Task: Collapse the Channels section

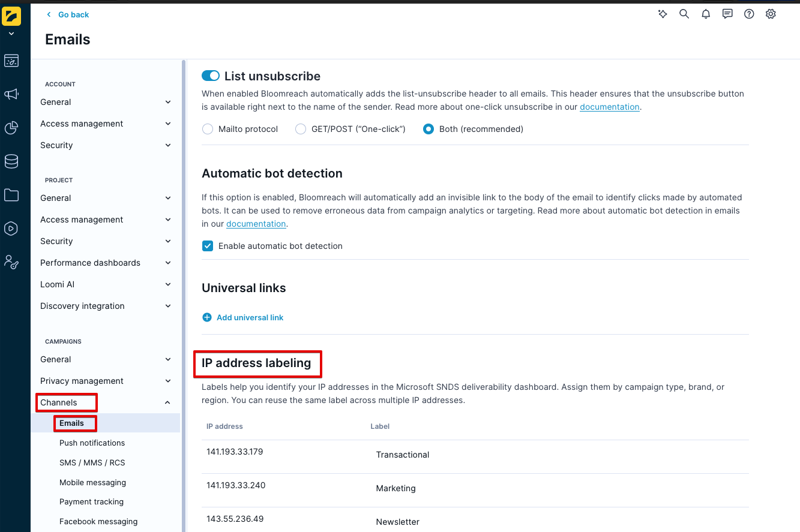Action: pyautogui.click(x=106, y=402)
